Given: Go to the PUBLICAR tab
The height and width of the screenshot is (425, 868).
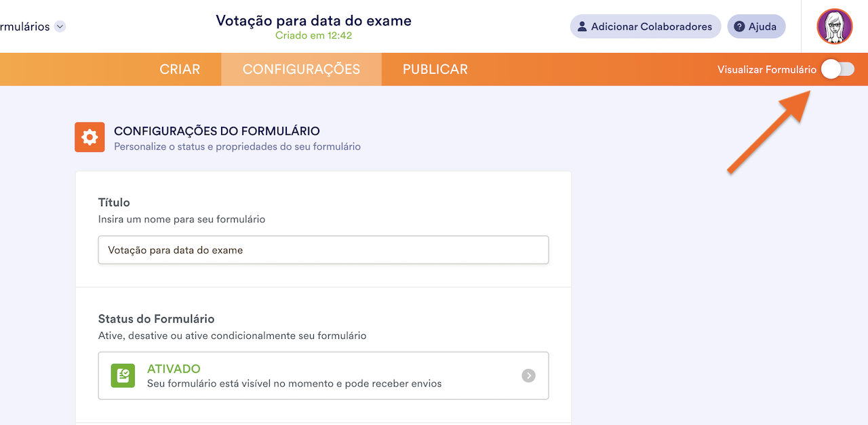Looking at the screenshot, I should pyautogui.click(x=435, y=69).
